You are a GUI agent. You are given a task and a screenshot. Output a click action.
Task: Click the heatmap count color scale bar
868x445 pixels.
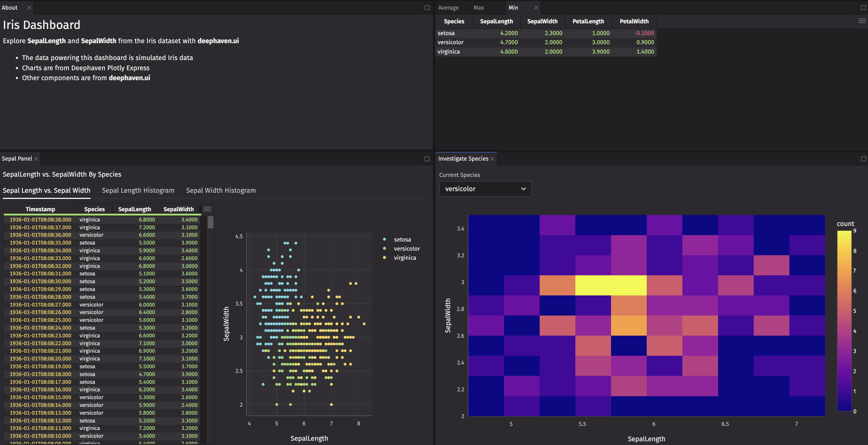pyautogui.click(x=844, y=320)
